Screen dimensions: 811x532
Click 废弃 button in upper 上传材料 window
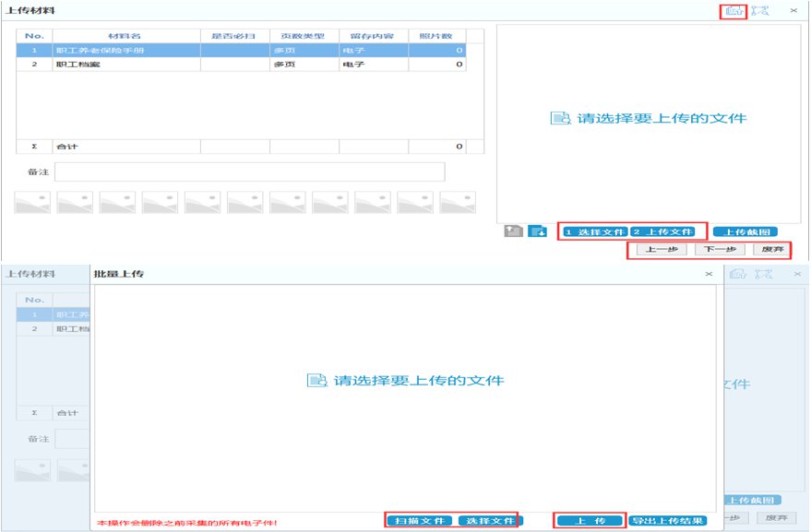click(x=771, y=249)
